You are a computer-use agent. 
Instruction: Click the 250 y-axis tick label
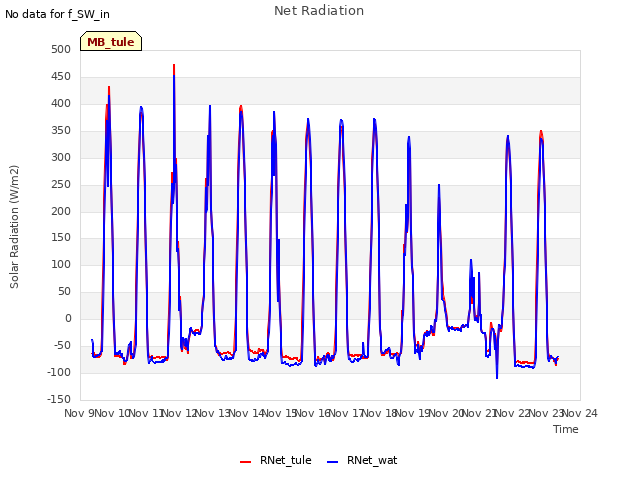coord(61,184)
